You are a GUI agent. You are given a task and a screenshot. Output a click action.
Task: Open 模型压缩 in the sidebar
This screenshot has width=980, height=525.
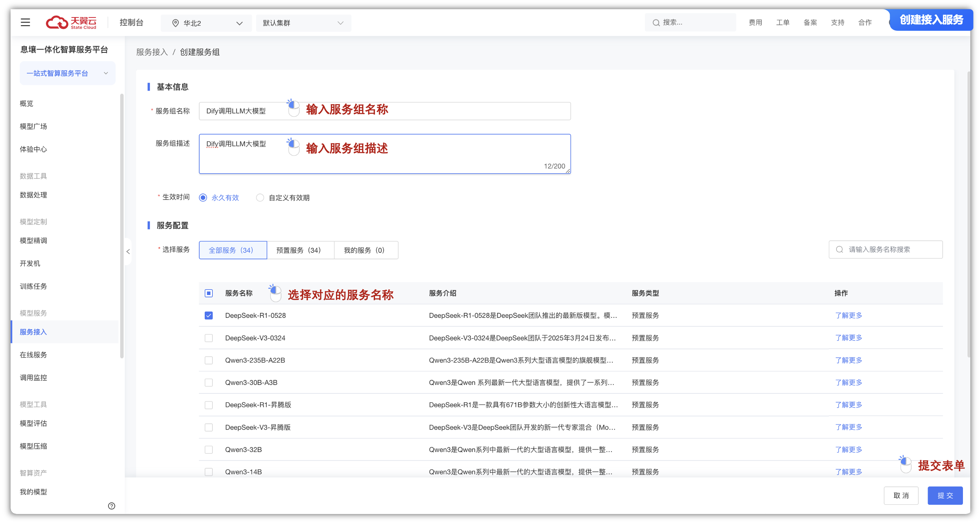tap(33, 446)
